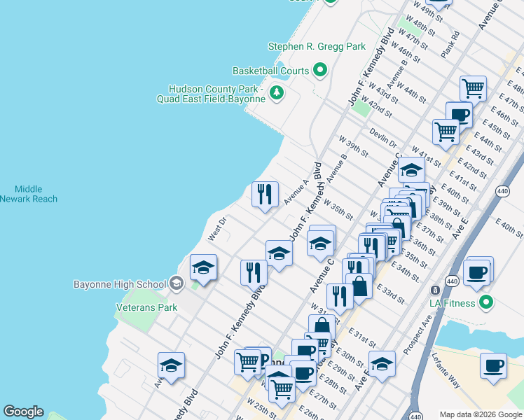524x420 pixels.
Task: Open the transit station icon near Route 440
Action: pos(435,290)
